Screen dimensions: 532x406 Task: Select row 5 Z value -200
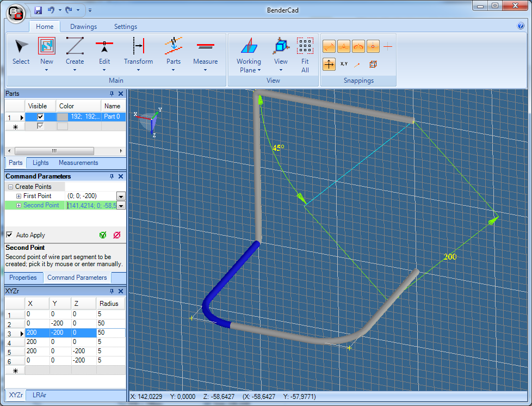[x=83, y=351]
